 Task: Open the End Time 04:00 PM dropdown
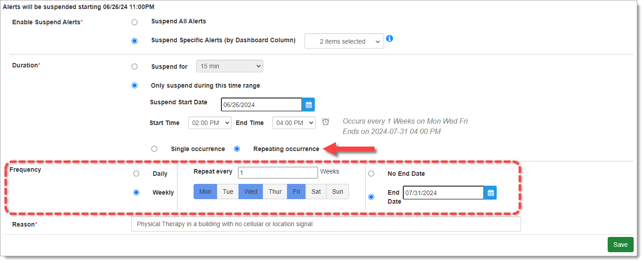294,123
